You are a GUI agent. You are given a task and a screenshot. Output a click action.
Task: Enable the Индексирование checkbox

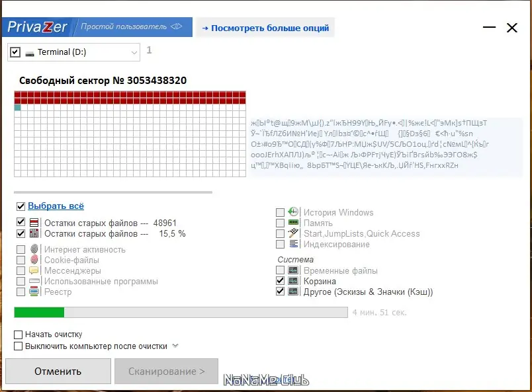click(281, 244)
